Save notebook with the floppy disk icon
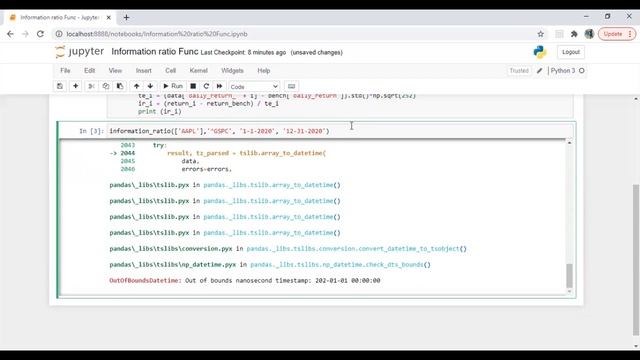The width and height of the screenshot is (640, 360). click(x=60, y=86)
